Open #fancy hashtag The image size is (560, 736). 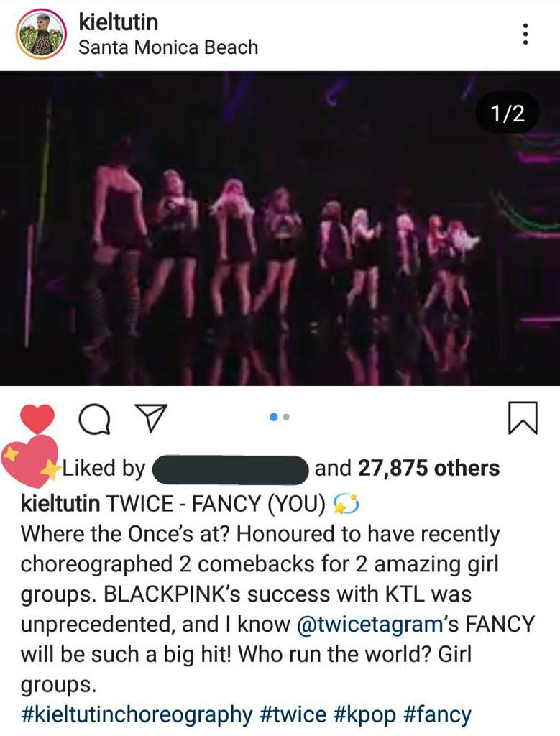coord(437,715)
